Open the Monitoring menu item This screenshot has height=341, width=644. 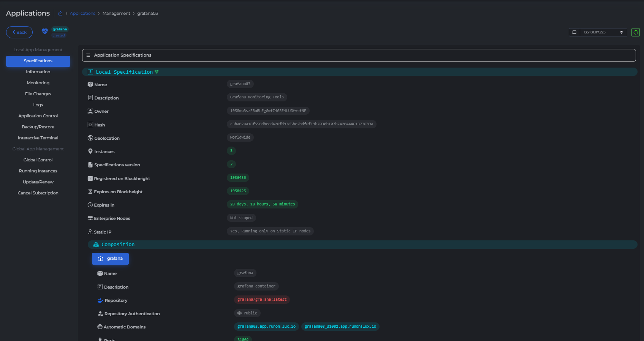click(x=38, y=83)
